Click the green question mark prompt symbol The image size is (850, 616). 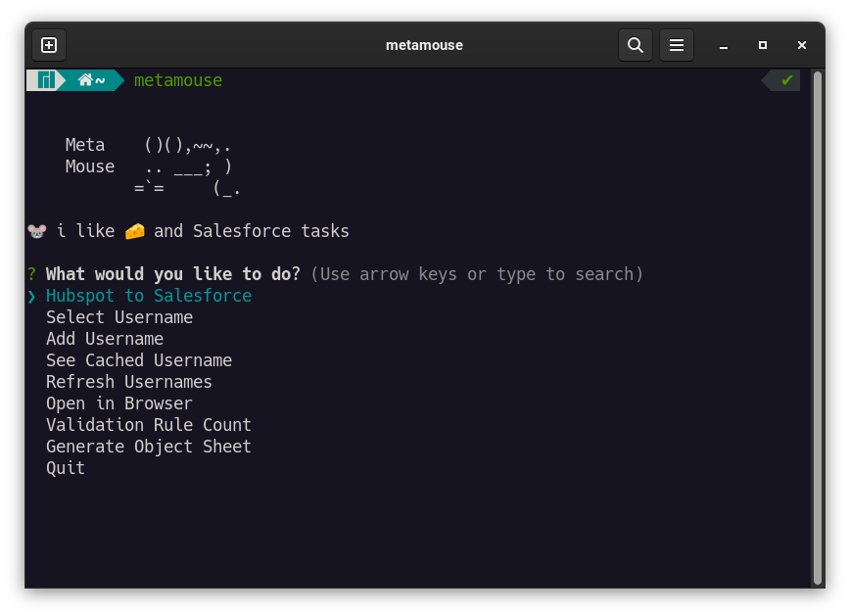click(x=32, y=274)
